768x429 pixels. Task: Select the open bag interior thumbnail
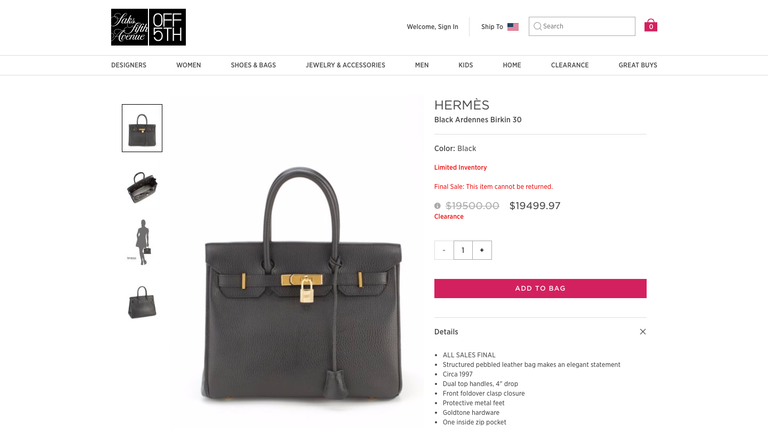tap(142, 187)
